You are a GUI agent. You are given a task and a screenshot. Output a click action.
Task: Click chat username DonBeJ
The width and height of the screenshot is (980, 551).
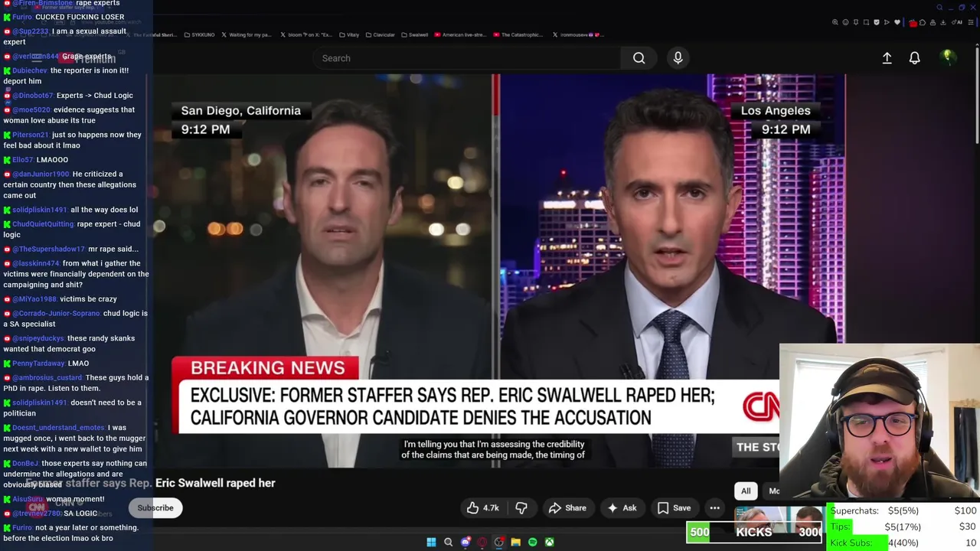25,464
